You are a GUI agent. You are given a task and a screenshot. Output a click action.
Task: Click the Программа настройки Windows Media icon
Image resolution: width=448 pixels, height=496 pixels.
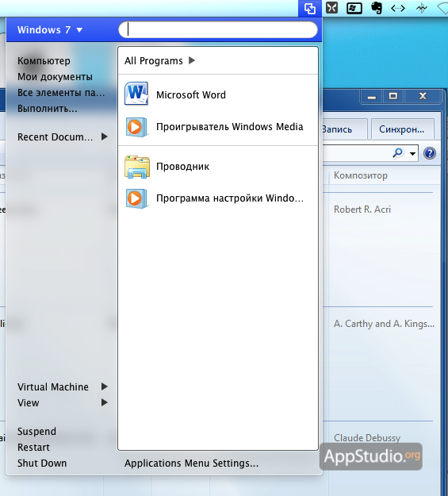pos(136,198)
